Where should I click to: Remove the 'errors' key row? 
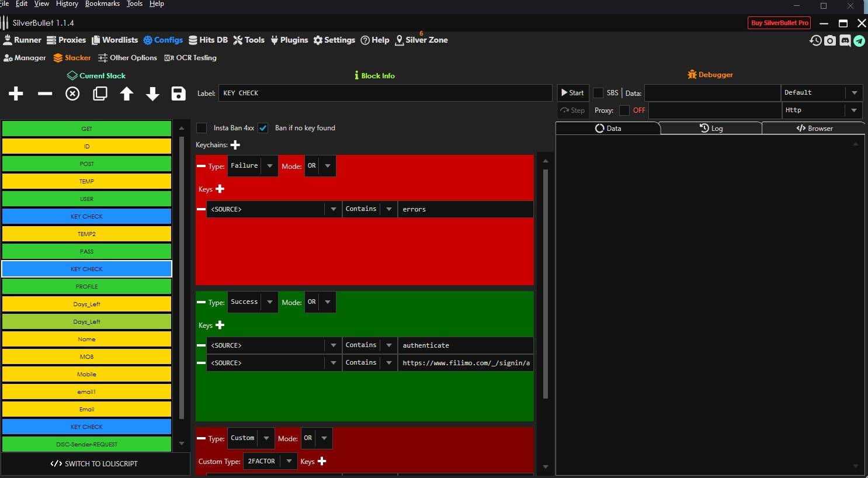tap(202, 209)
